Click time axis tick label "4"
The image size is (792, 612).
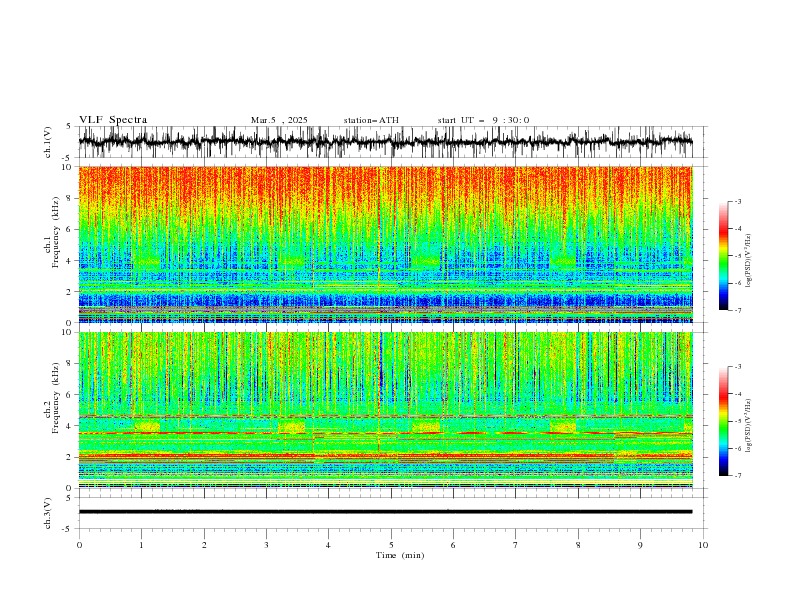pos(328,545)
